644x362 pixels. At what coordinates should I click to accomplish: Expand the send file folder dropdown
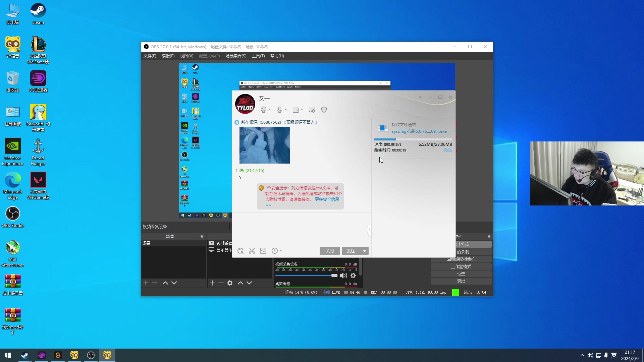click(302, 110)
